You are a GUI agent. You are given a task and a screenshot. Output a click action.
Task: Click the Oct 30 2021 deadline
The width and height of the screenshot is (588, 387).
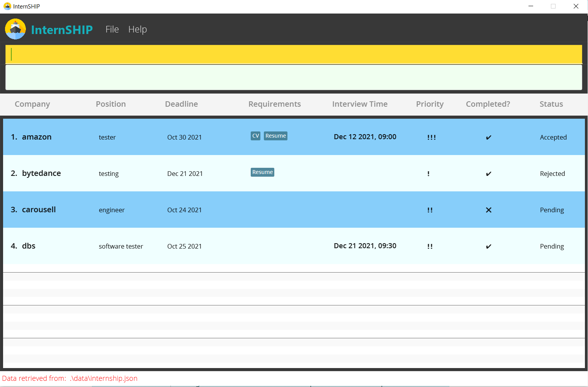[x=184, y=137]
